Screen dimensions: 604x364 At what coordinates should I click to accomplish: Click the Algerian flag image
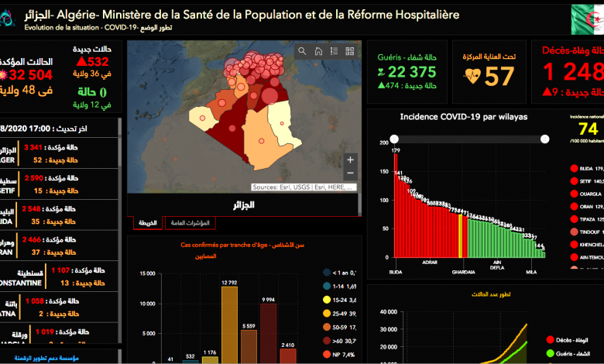click(588, 19)
